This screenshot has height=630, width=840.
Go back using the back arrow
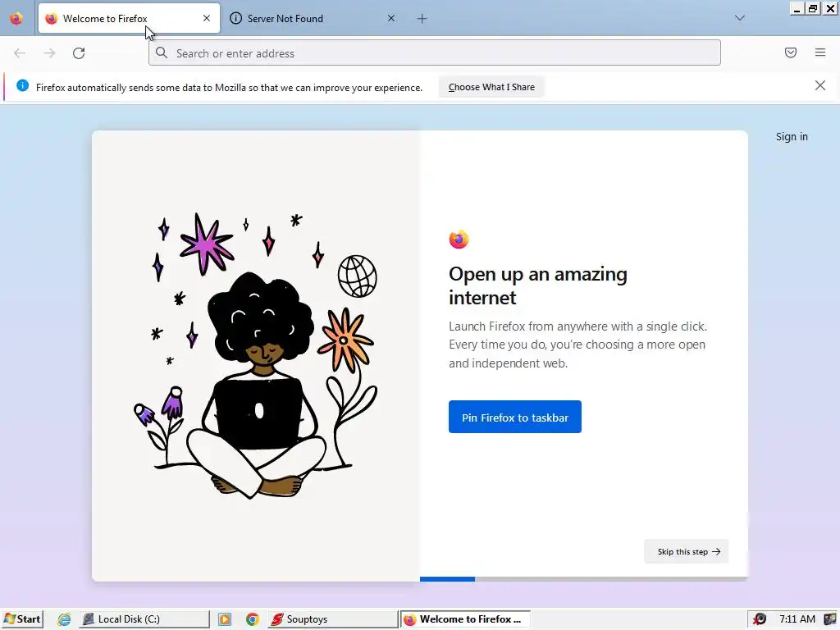point(20,53)
